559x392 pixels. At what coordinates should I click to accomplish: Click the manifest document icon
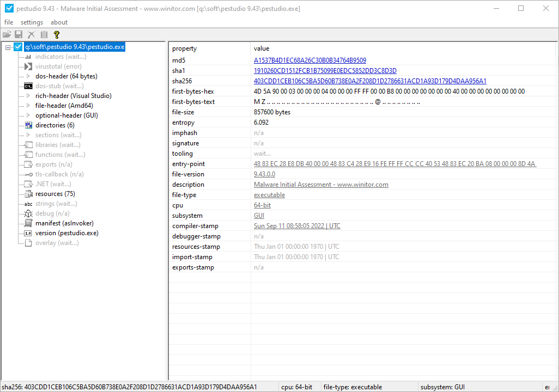click(28, 223)
